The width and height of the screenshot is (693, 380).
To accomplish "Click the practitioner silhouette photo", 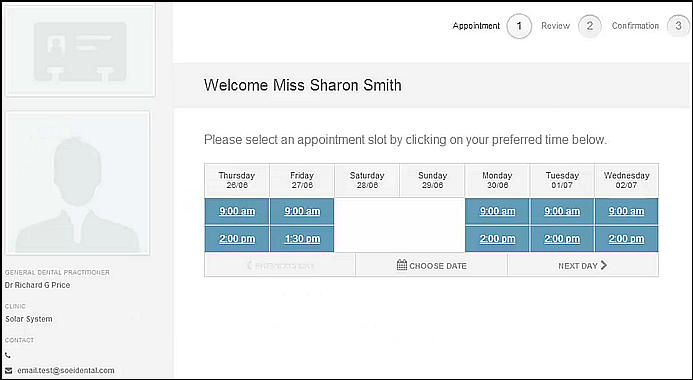I will pyautogui.click(x=78, y=183).
